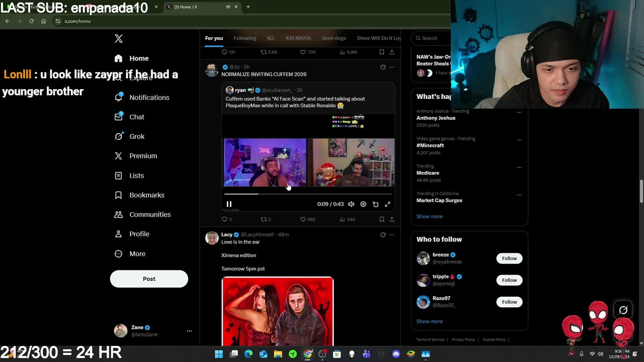644x362 pixels.
Task: Open the Lacy profile avatar
Action: [x=212, y=238]
